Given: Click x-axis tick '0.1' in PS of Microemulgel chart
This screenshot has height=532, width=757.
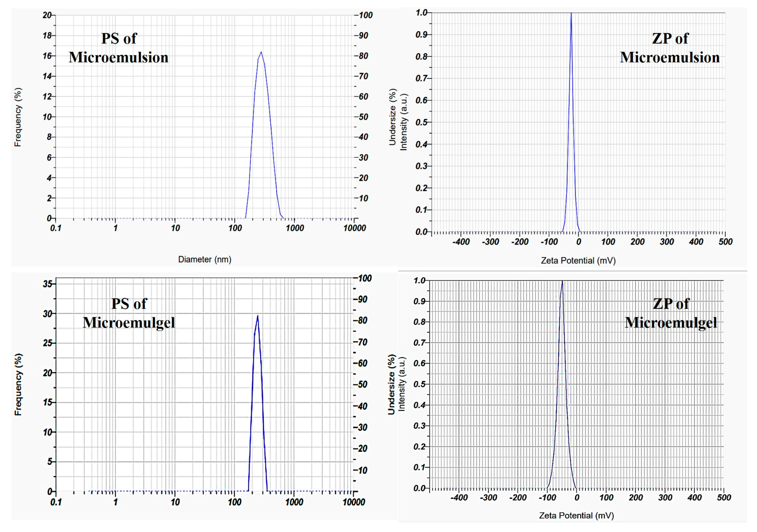Looking at the screenshot, I should coord(56,502).
